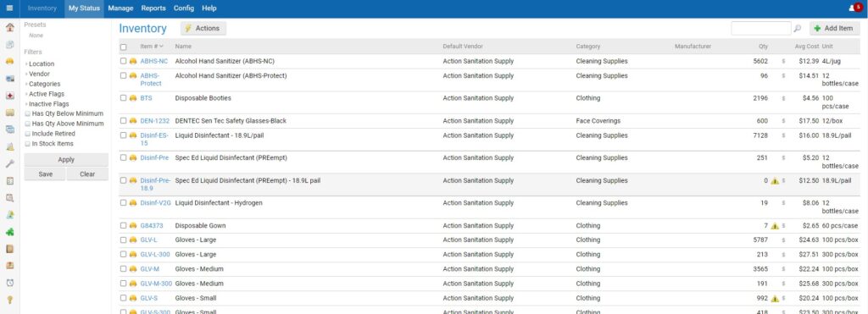Click hard hat icon beside DEN-1232 item
This screenshot has width=868, height=314.
133,121
